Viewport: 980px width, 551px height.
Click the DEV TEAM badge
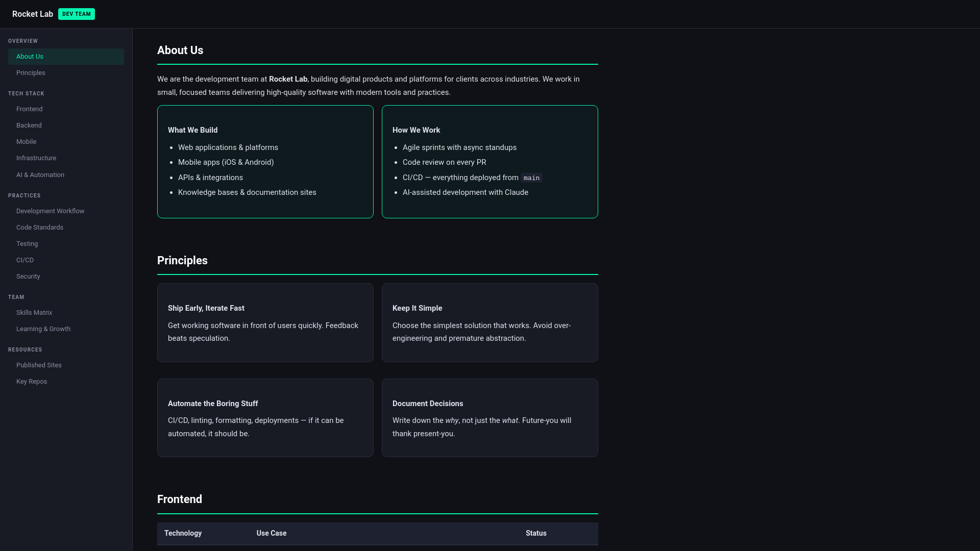77,14
